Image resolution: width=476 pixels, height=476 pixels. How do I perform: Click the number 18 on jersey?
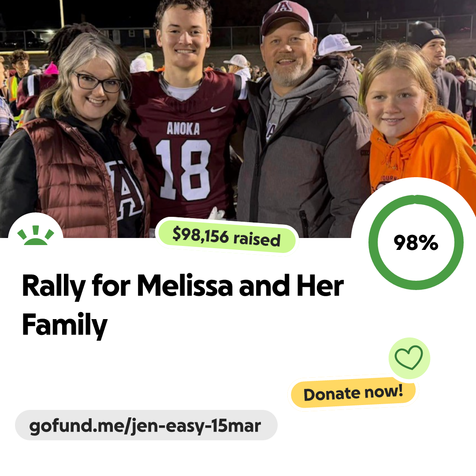click(x=183, y=169)
